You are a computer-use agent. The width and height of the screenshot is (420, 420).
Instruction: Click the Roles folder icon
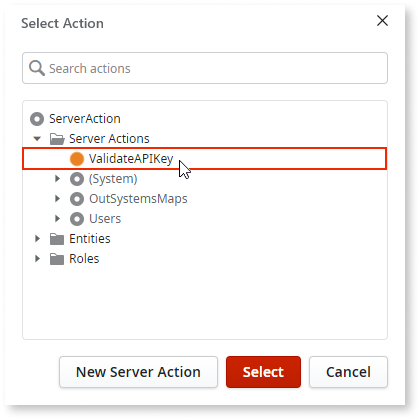coord(57,259)
